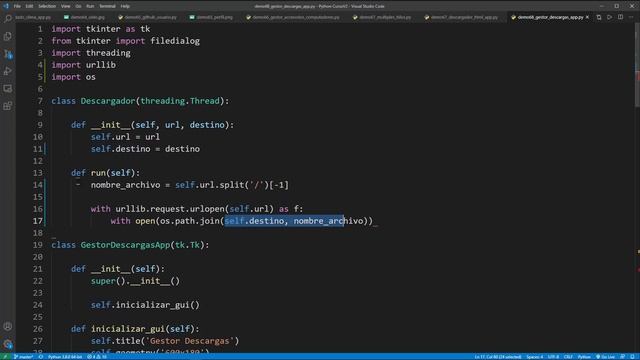Switch to the demo67_multiples_hilos.py tab

382,17
